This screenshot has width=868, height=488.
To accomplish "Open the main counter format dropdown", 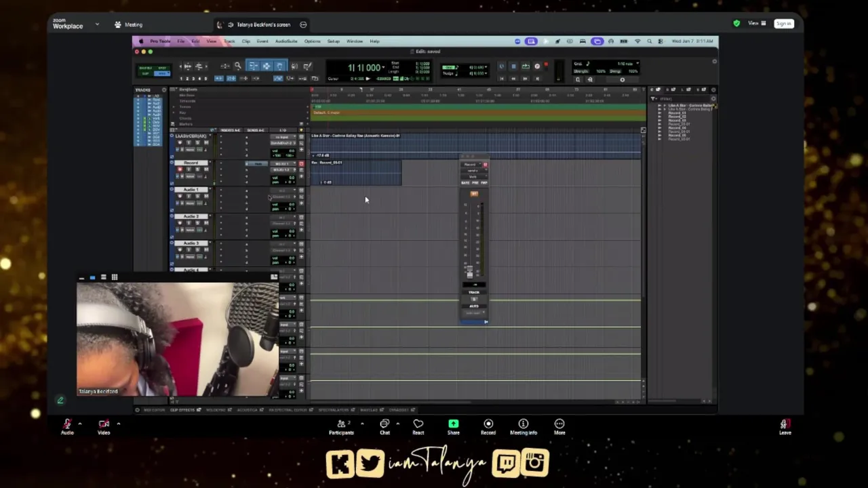I will pos(384,67).
